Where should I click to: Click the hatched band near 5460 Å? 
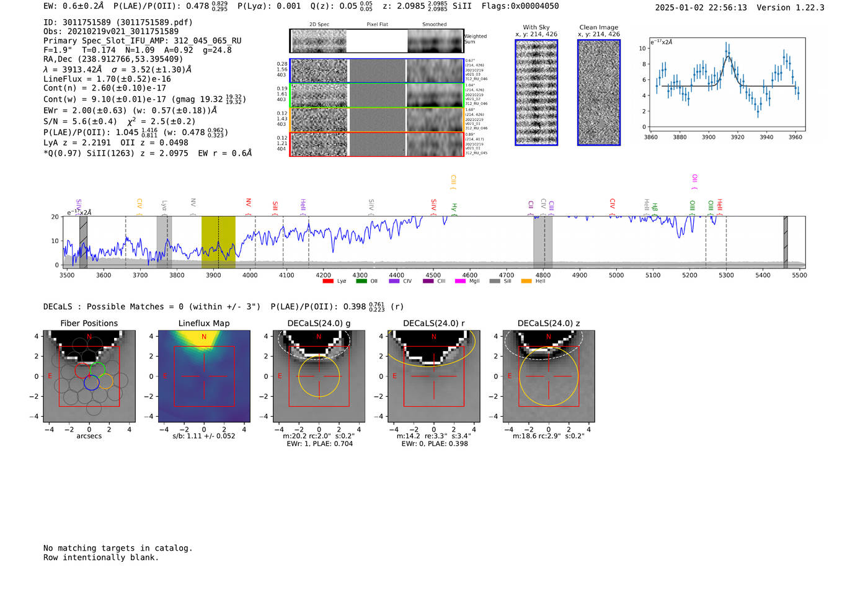(x=786, y=242)
